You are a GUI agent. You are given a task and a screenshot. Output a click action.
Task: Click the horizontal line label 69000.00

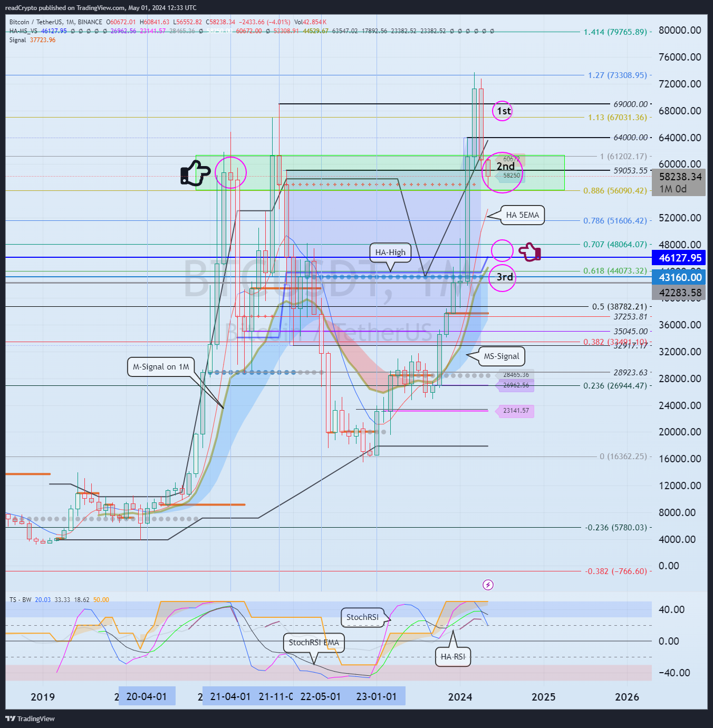(x=630, y=104)
